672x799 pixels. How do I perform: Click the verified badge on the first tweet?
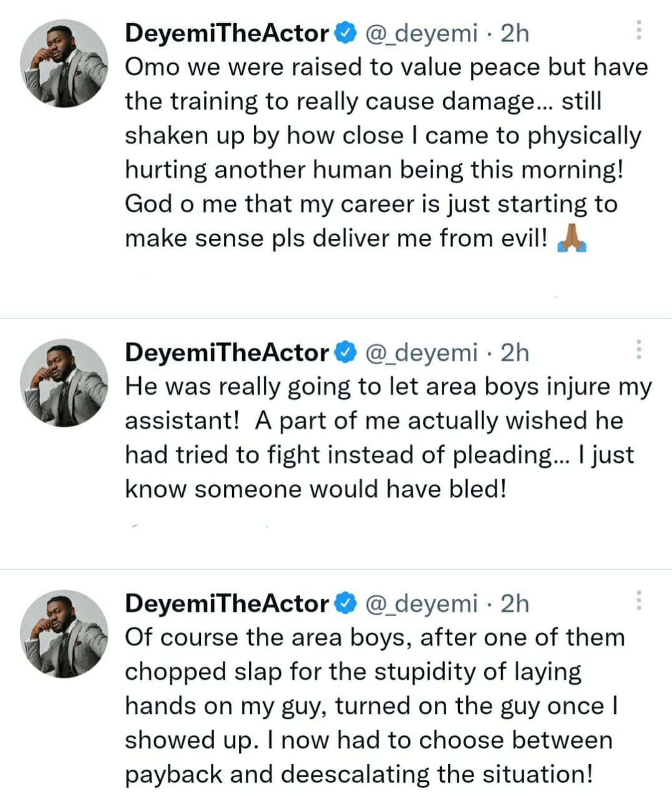(x=346, y=32)
